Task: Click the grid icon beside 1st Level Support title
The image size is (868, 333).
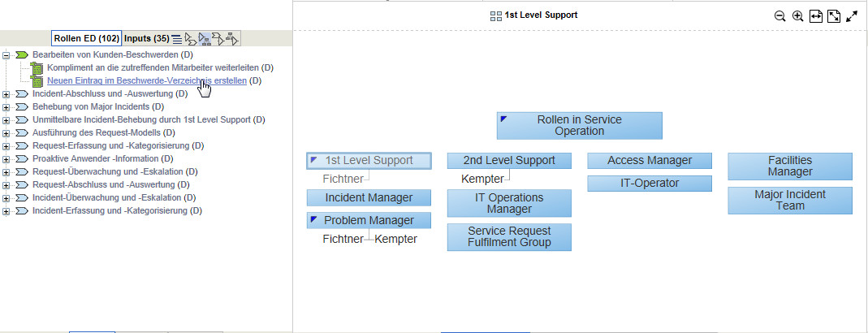Action: point(496,15)
